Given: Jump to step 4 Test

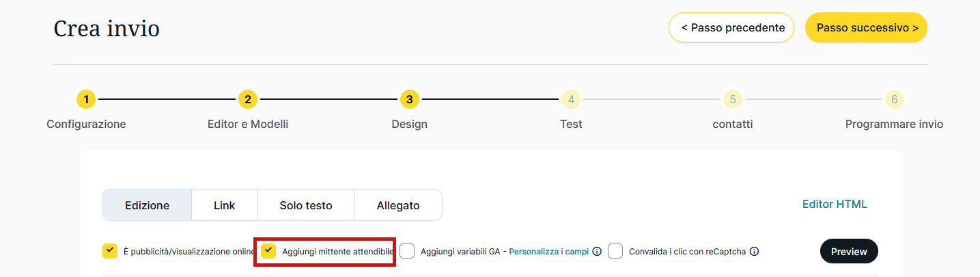Looking at the screenshot, I should tap(571, 100).
